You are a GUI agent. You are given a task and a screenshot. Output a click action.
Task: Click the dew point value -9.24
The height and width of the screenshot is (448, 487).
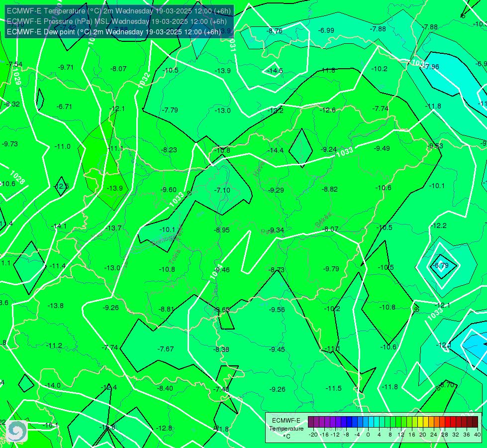(x=329, y=149)
